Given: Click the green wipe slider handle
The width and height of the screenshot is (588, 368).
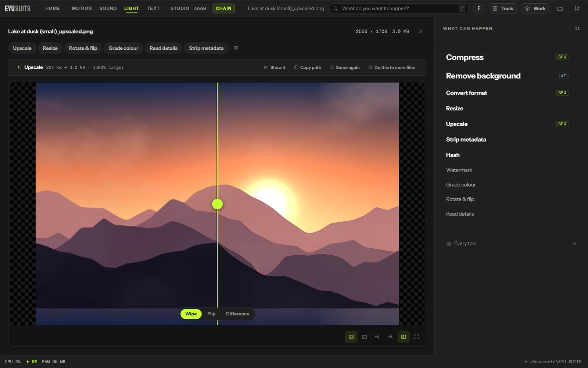Looking at the screenshot, I should pyautogui.click(x=217, y=204).
